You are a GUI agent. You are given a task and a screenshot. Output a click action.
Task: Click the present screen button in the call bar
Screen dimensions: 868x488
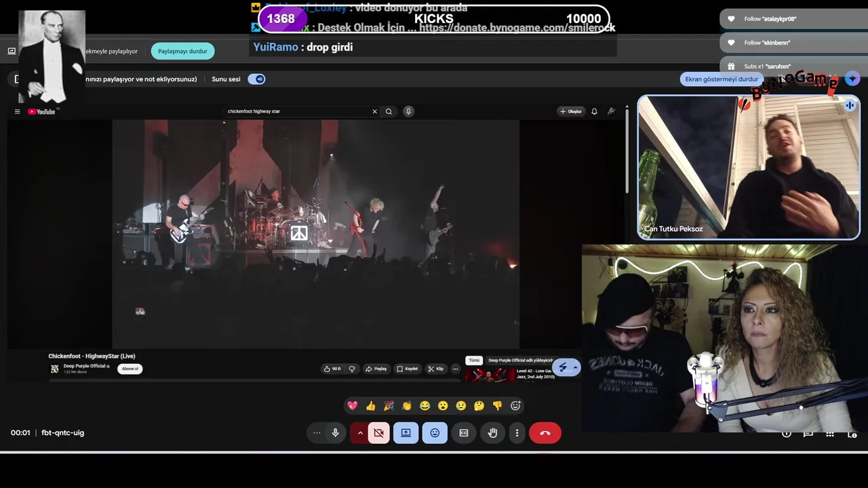click(406, 432)
